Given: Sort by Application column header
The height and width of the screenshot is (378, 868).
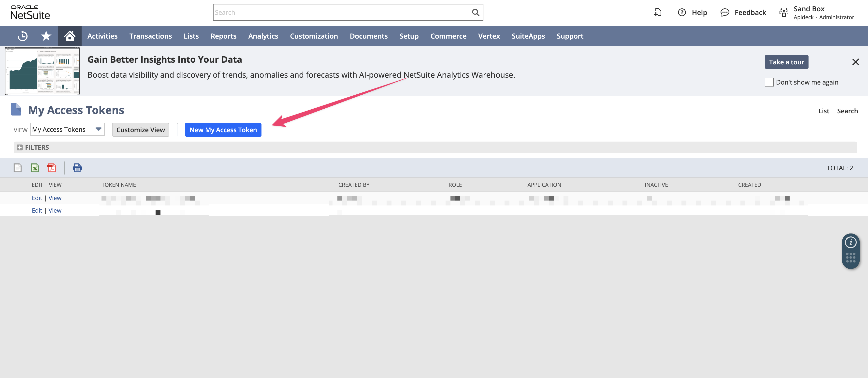Looking at the screenshot, I should [x=544, y=185].
